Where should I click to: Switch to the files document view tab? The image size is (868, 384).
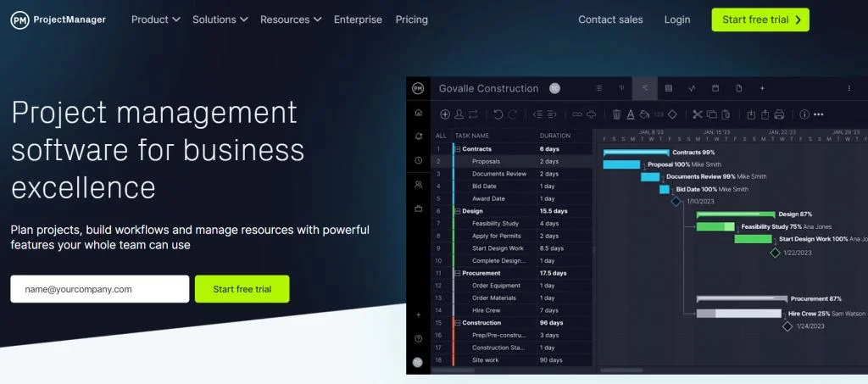(738, 88)
